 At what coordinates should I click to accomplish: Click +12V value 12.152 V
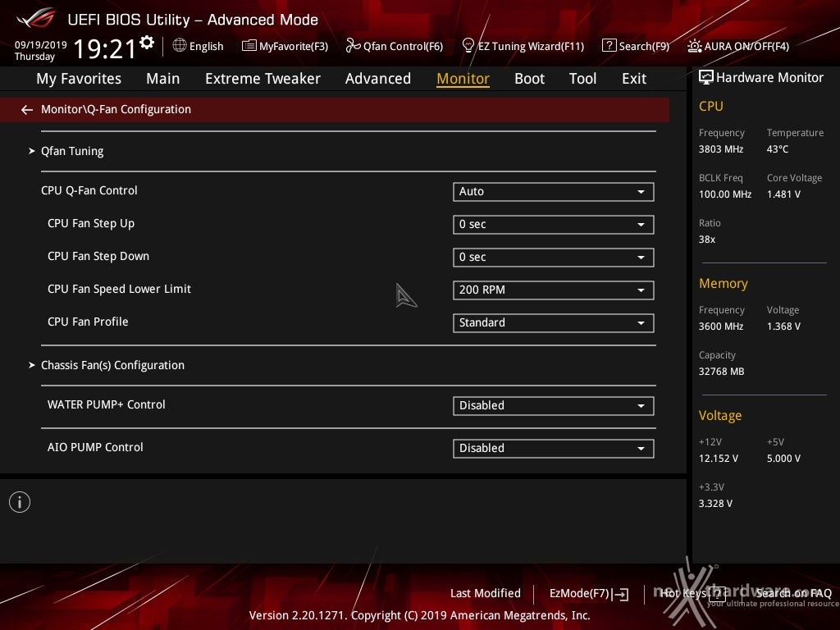tap(719, 459)
